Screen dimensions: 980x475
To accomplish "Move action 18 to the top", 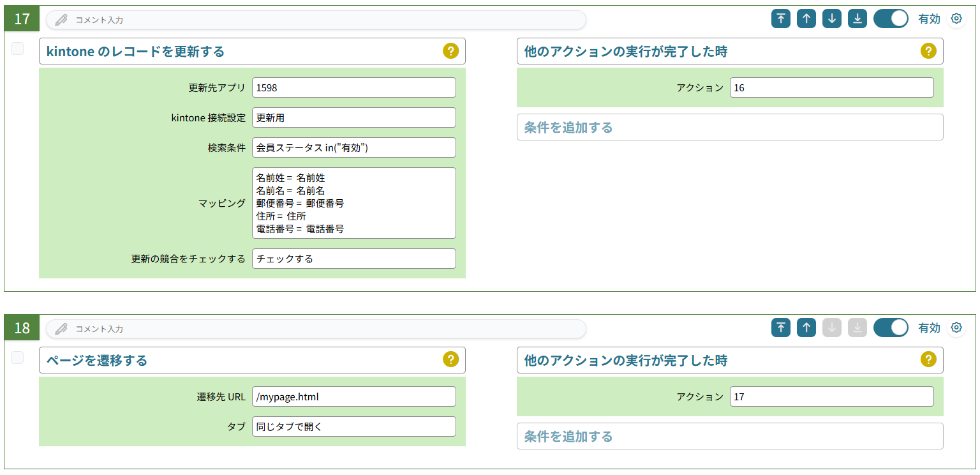I will (780, 328).
